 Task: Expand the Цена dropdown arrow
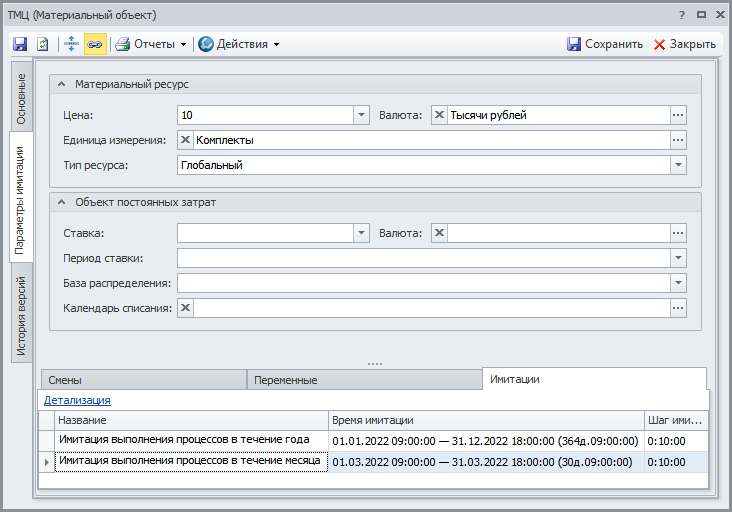click(x=361, y=115)
